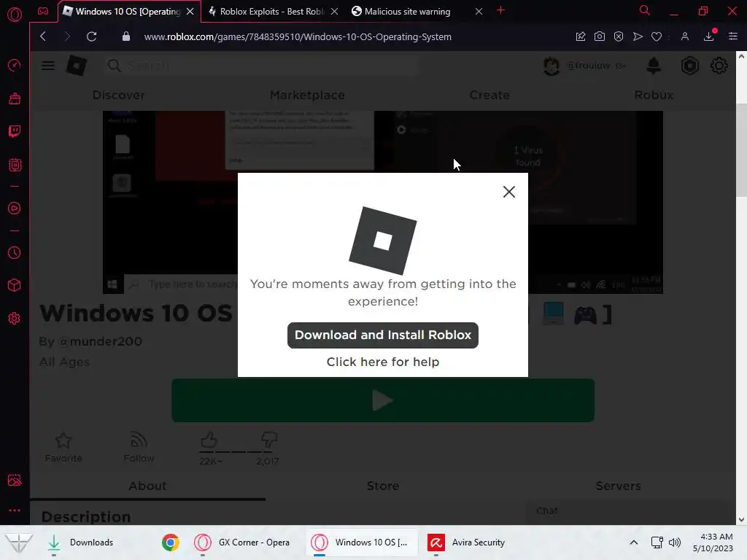Open the profile account icon in toolbar

tap(684, 36)
